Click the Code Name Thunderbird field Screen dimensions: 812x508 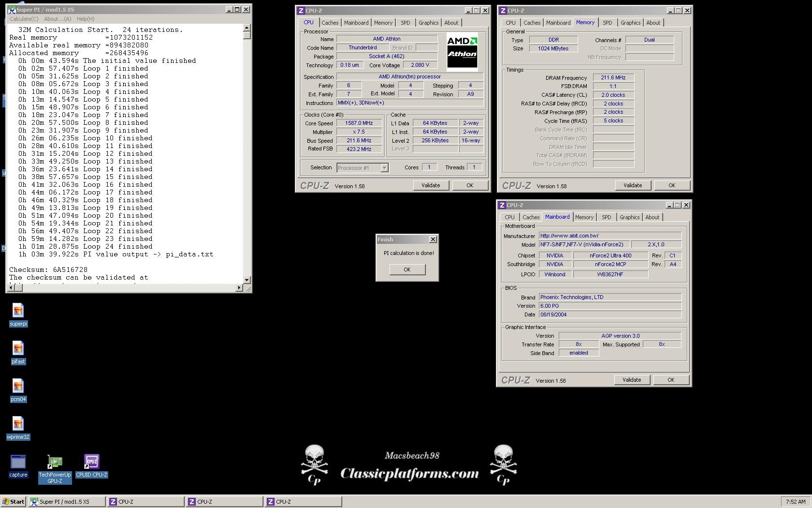point(362,47)
